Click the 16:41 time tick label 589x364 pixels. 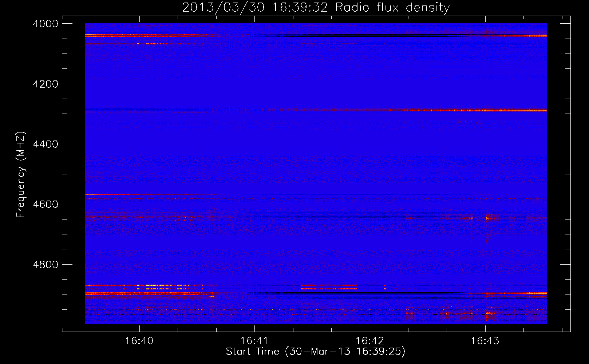click(x=254, y=341)
